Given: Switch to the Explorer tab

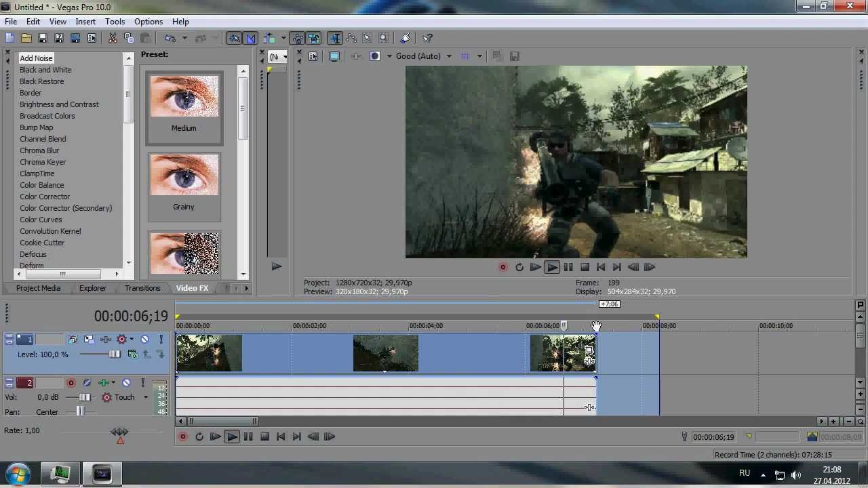Looking at the screenshot, I should (93, 288).
